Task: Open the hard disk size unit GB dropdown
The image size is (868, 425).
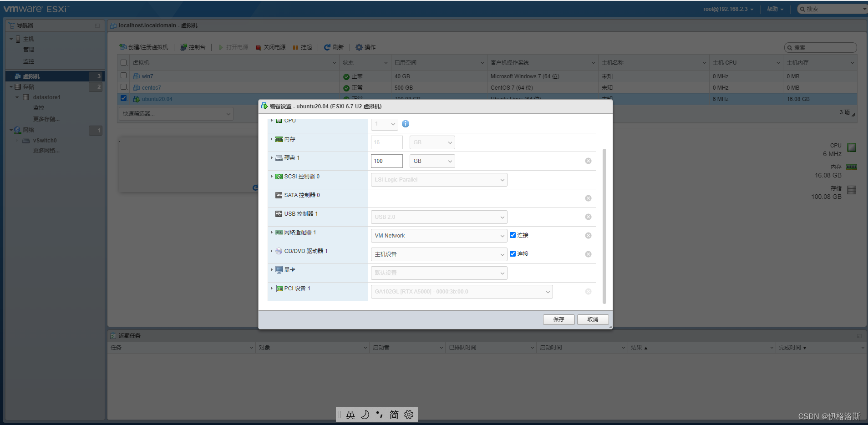Action: (x=432, y=161)
